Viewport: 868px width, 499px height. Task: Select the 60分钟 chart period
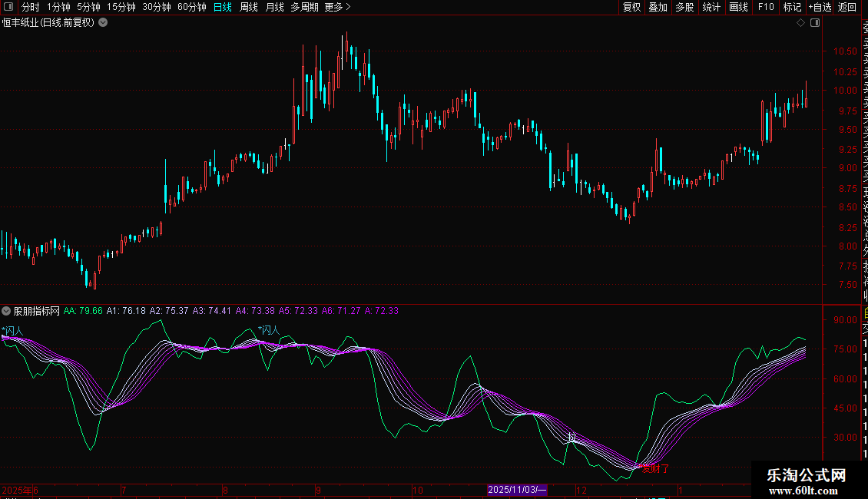[191, 7]
